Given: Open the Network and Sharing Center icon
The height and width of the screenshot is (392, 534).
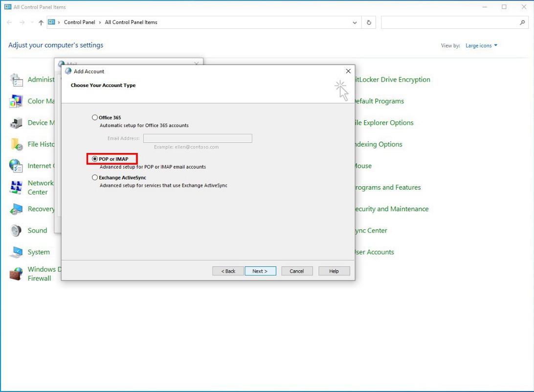Looking at the screenshot, I should 16,188.
